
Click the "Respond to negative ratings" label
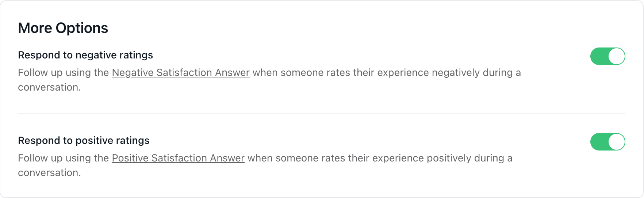pyautogui.click(x=85, y=55)
